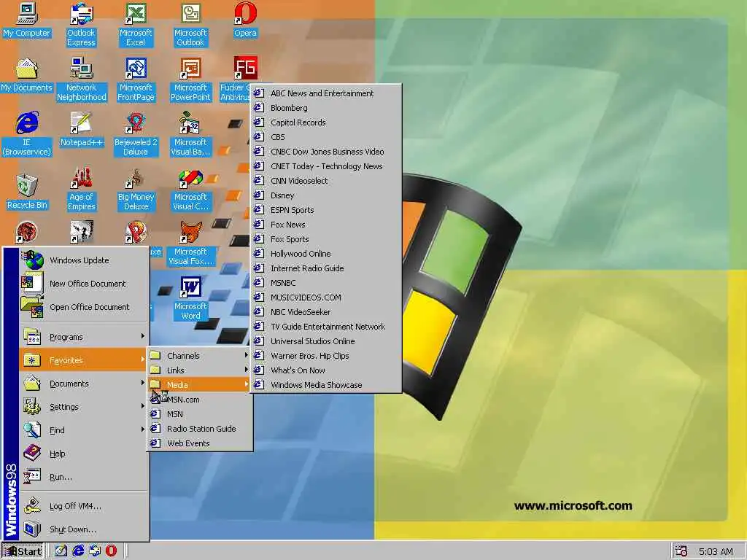This screenshot has height=560, width=747.
Task: Select the Outlook Express desktop icon
Action: point(81,25)
